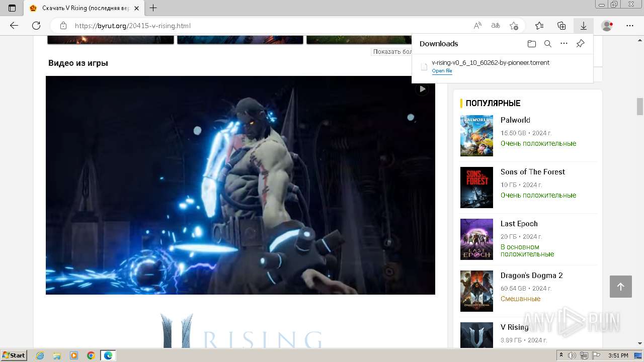Screen dimensions: 644x362
Task: Click the 'Видео из игры' heading
Action: (78, 63)
